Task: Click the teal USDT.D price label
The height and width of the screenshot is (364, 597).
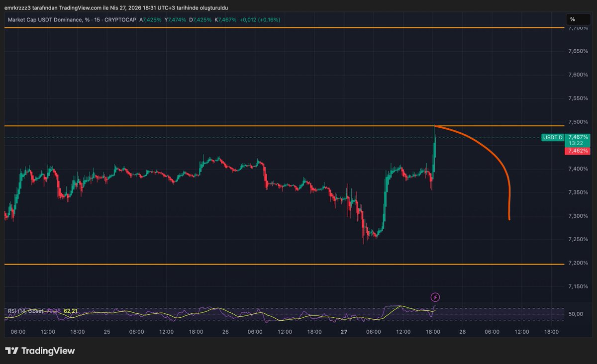Action: pos(552,137)
